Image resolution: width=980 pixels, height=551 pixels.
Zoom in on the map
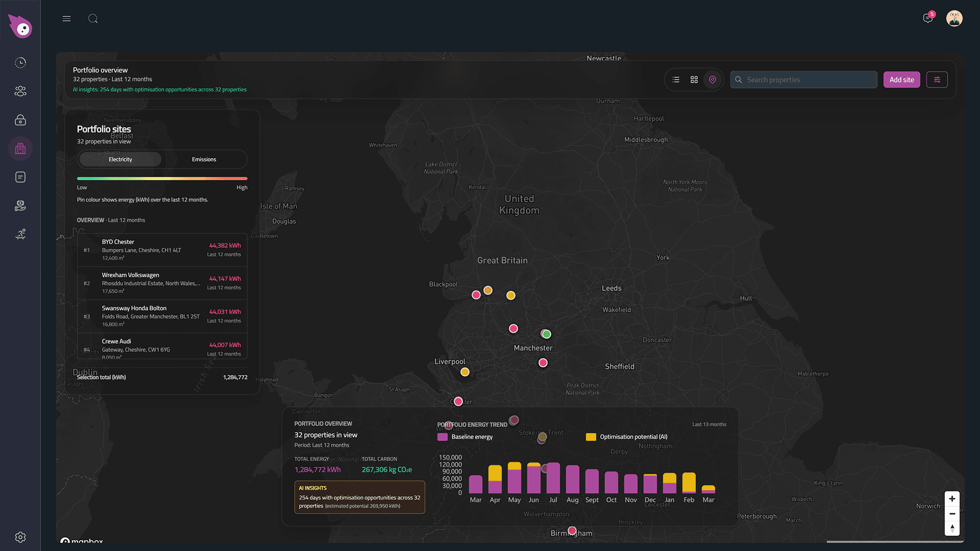click(952, 499)
